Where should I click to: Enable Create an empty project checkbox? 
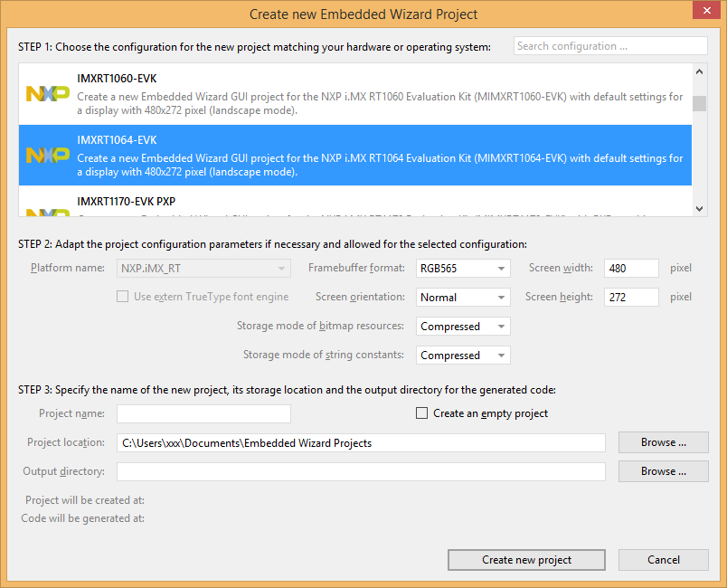421,413
